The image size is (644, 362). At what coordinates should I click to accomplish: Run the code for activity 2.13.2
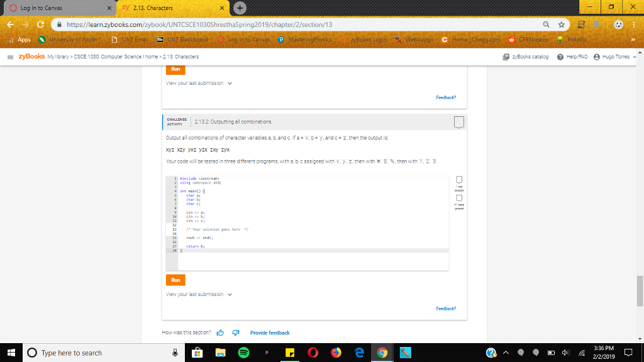176,280
